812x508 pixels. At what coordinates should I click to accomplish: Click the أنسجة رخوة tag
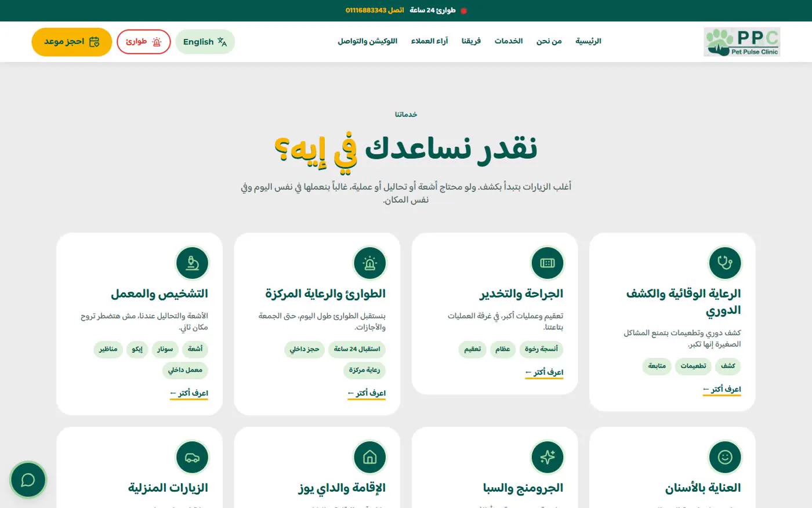(x=541, y=349)
